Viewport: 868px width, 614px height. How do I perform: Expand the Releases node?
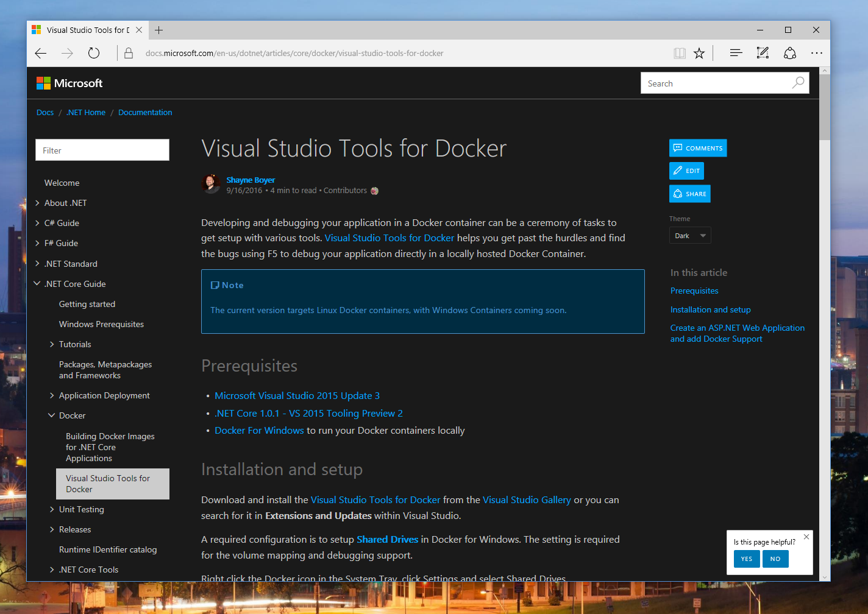pyautogui.click(x=52, y=529)
